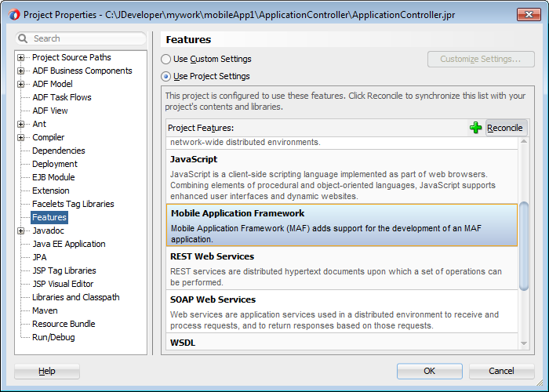
Task: Click the green plus add feature icon
Action: [475, 128]
